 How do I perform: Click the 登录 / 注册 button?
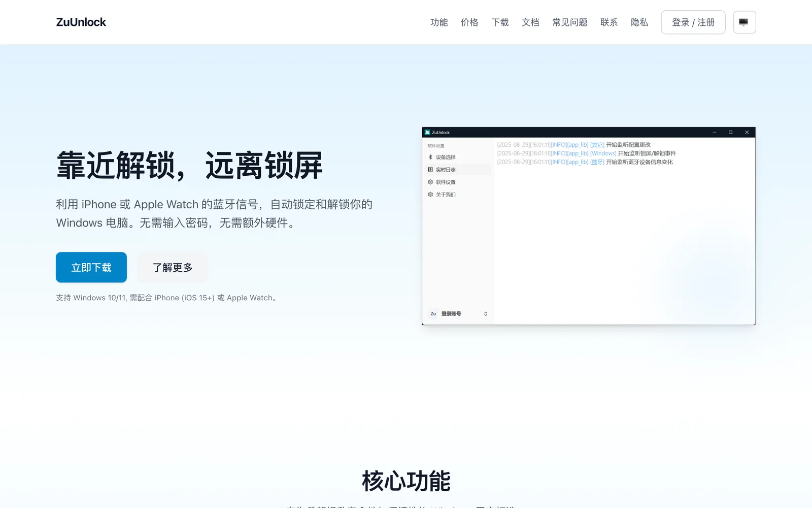click(x=693, y=22)
